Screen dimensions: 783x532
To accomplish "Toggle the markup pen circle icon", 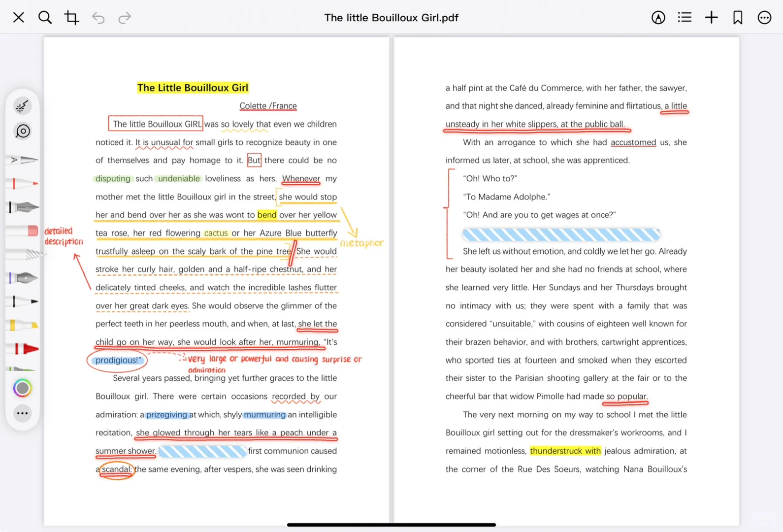I will tap(658, 18).
